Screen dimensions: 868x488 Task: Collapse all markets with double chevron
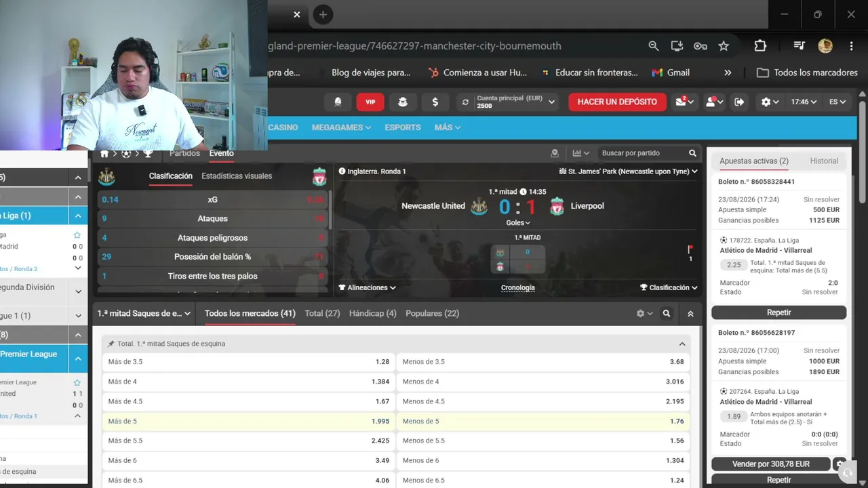click(690, 314)
